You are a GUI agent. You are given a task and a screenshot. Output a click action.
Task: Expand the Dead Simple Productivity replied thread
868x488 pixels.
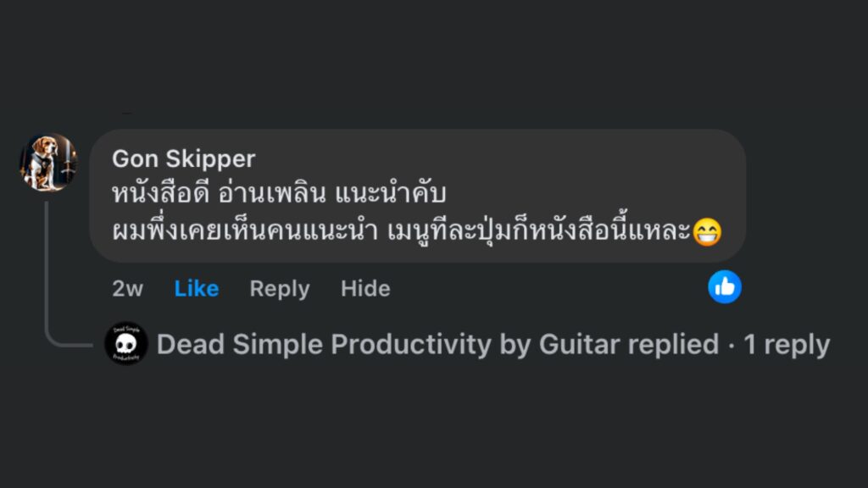(x=492, y=345)
